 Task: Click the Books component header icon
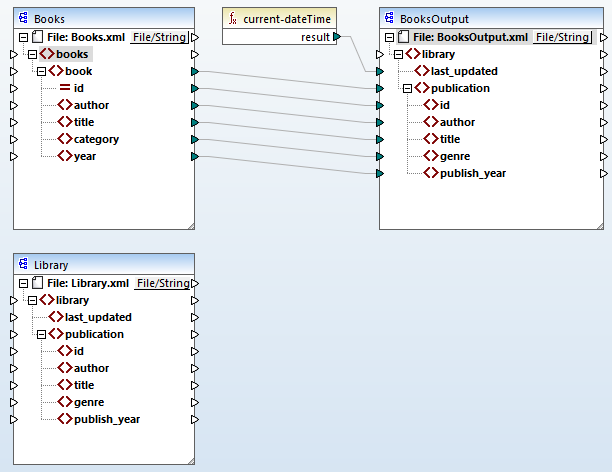pyautogui.click(x=23, y=19)
